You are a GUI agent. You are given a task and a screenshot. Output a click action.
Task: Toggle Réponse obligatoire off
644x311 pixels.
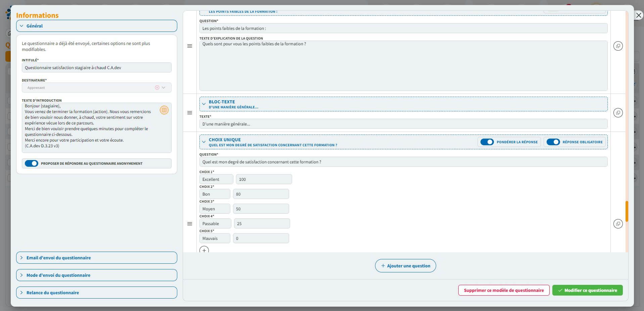[553, 142]
